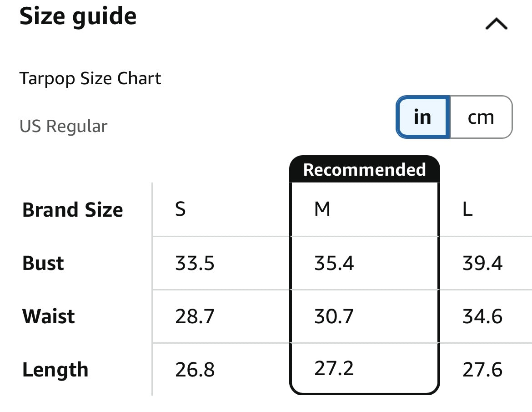This screenshot has height=412, width=532.
Task: Click the 35.4 bust value for M
Action: (334, 263)
